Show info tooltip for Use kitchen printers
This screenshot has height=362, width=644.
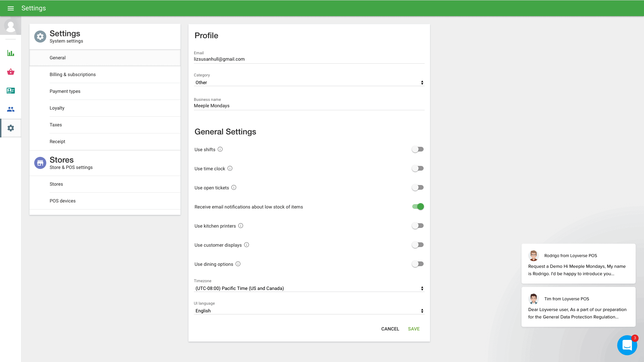pos(240,226)
